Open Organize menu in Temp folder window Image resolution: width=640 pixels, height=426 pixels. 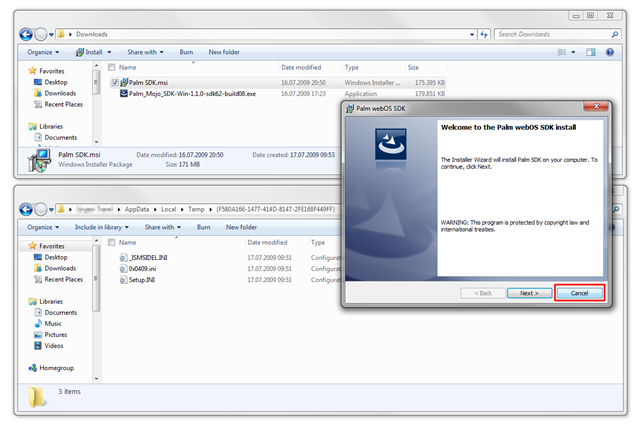point(43,227)
